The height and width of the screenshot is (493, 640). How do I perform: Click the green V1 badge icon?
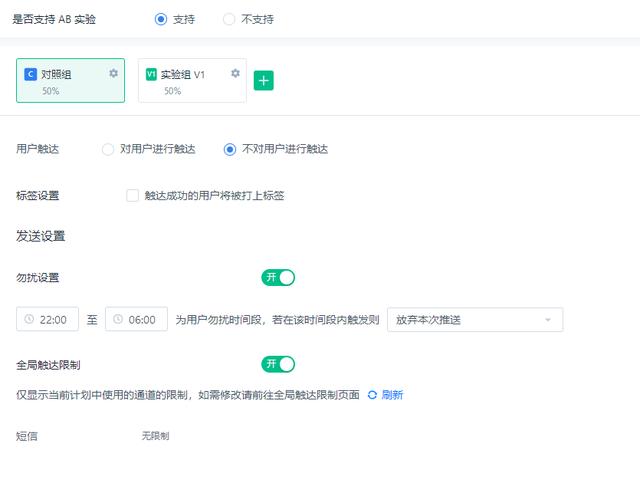coord(151,74)
